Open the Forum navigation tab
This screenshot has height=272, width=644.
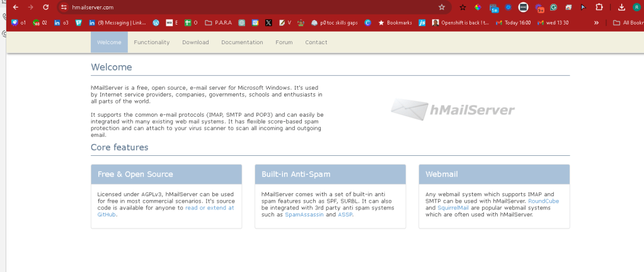[x=284, y=42]
